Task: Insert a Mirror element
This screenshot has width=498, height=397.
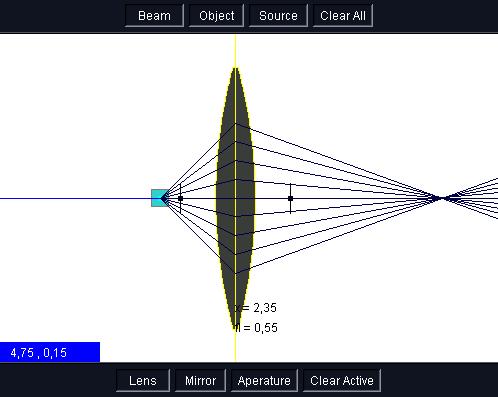Action: 200,380
